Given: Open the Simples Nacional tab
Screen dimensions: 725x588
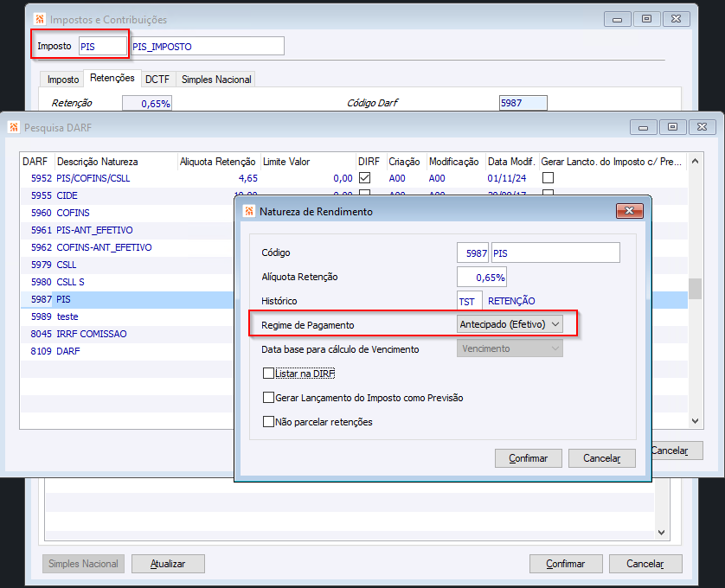Looking at the screenshot, I should (216, 79).
